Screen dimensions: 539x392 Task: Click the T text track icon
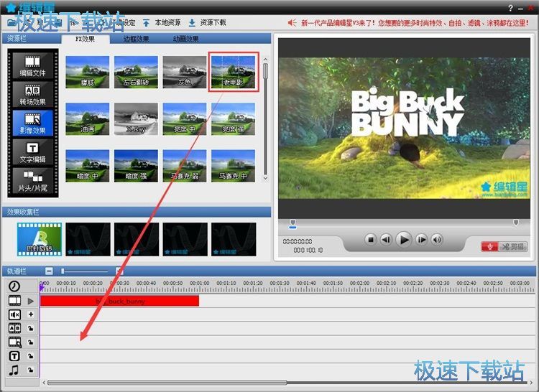(14, 356)
